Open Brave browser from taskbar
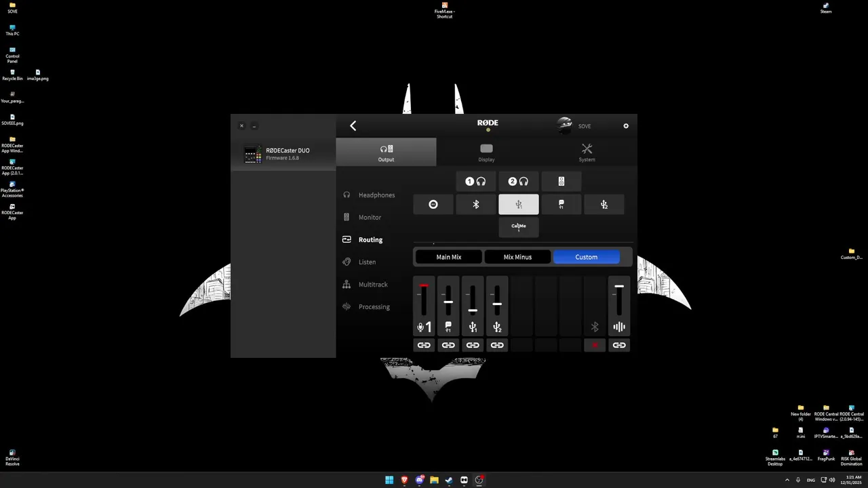This screenshot has width=868, height=488. click(x=404, y=480)
